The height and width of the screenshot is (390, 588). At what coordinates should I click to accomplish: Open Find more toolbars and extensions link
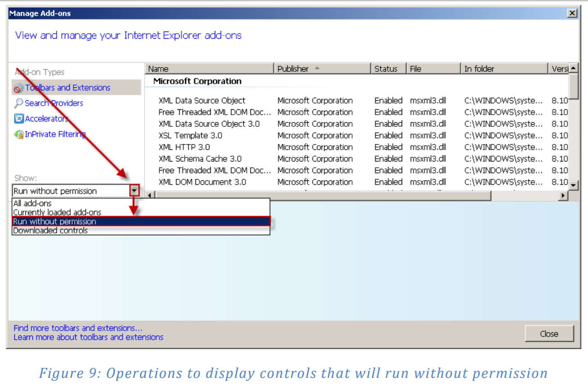[78, 328]
